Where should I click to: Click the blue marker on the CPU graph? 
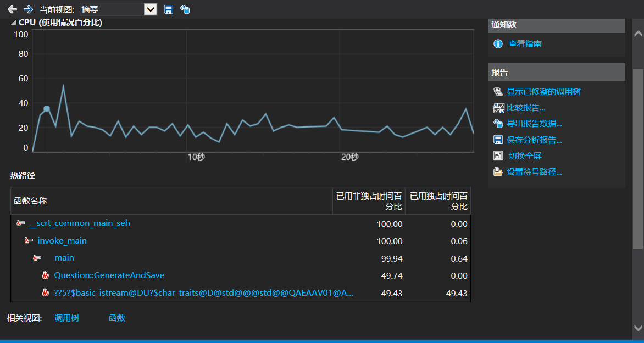point(47,108)
